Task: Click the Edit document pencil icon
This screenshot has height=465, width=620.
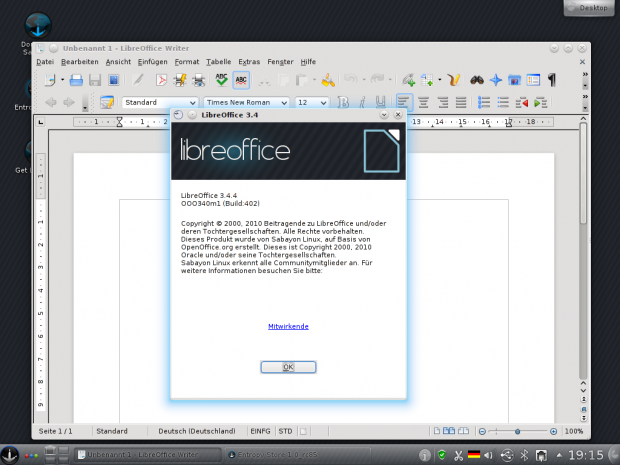Action: pos(138,80)
